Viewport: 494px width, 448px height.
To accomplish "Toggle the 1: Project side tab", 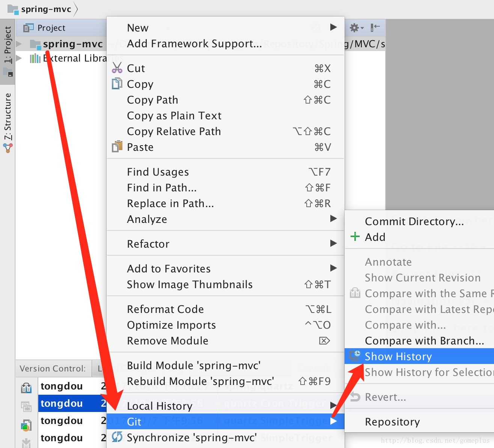I will (8, 45).
